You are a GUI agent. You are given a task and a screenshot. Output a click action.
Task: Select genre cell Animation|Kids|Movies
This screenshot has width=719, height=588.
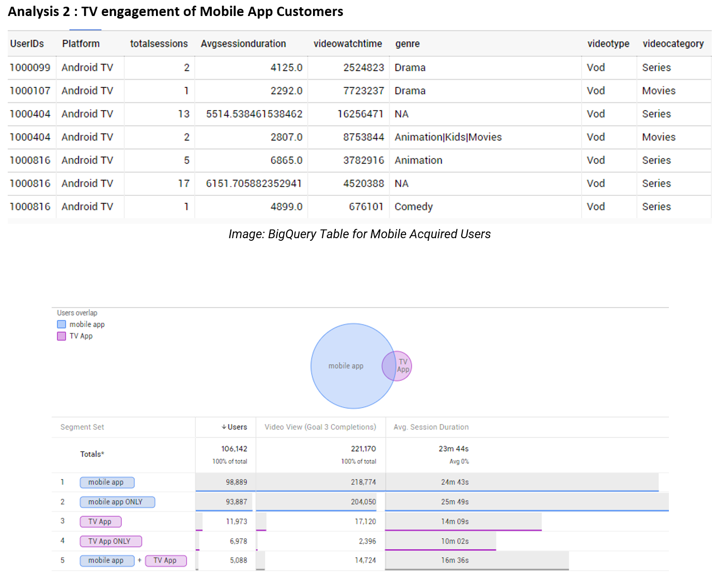448,137
